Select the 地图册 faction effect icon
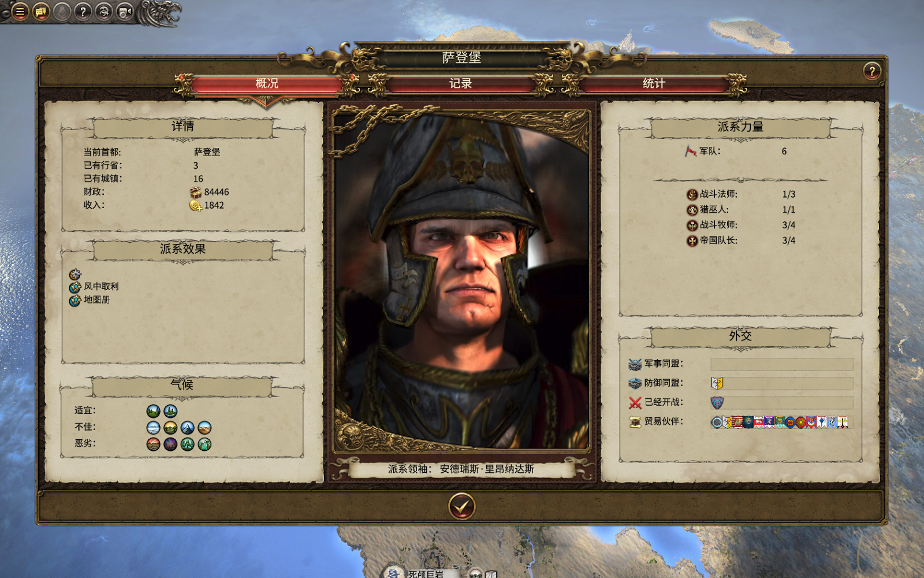Viewport: 924px width, 578px height. [75, 301]
